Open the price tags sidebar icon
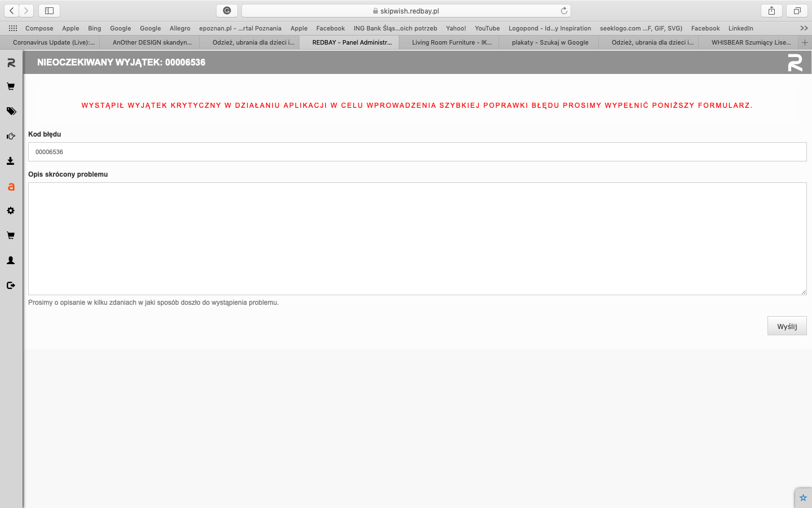This screenshot has height=508, width=812. (x=11, y=111)
